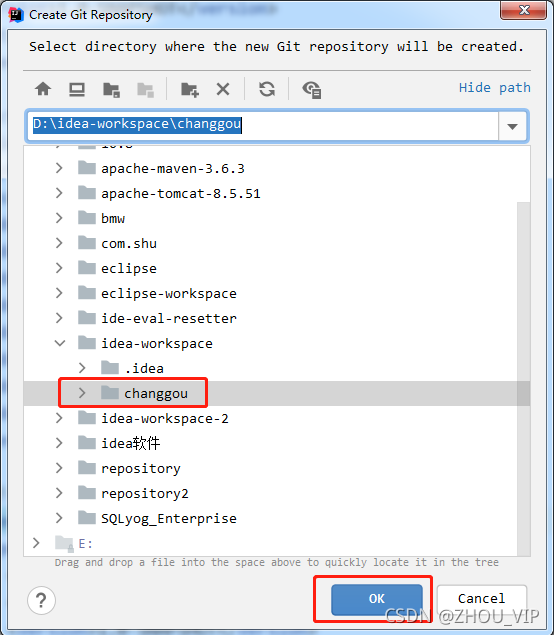Screen dimensions: 554x635
Task: Click the Cancel button
Action: 482,599
